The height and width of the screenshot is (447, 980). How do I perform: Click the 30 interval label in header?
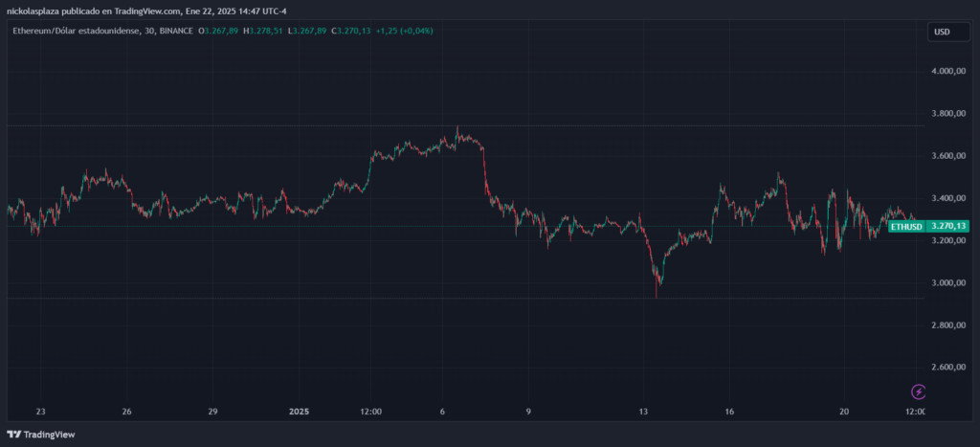pyautogui.click(x=148, y=31)
